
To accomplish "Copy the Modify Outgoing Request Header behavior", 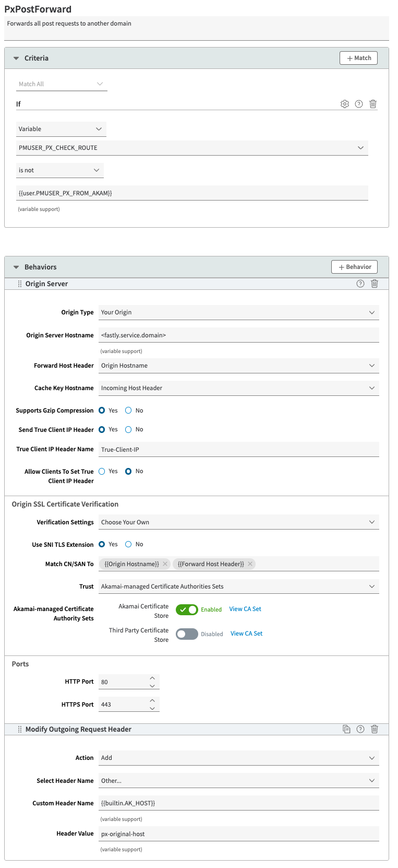I will [x=346, y=729].
